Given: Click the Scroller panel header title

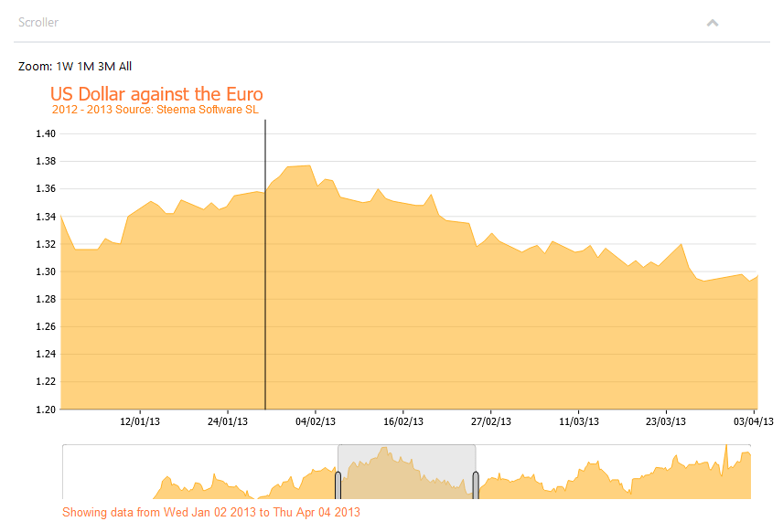Looking at the screenshot, I should point(38,23).
